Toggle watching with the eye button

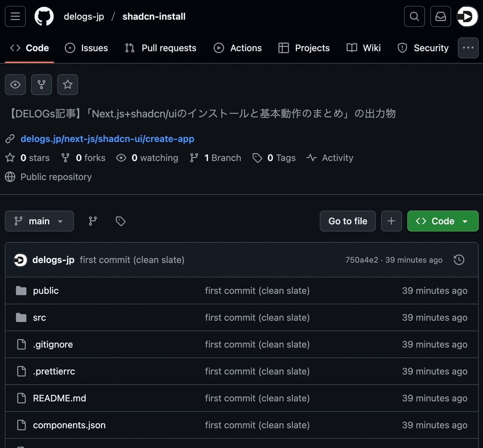[15, 85]
